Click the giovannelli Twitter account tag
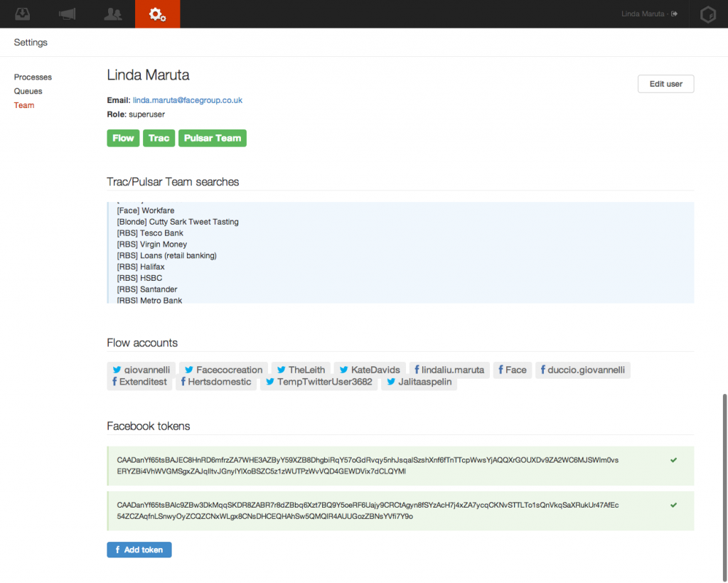This screenshot has height=583, width=728. tap(141, 370)
